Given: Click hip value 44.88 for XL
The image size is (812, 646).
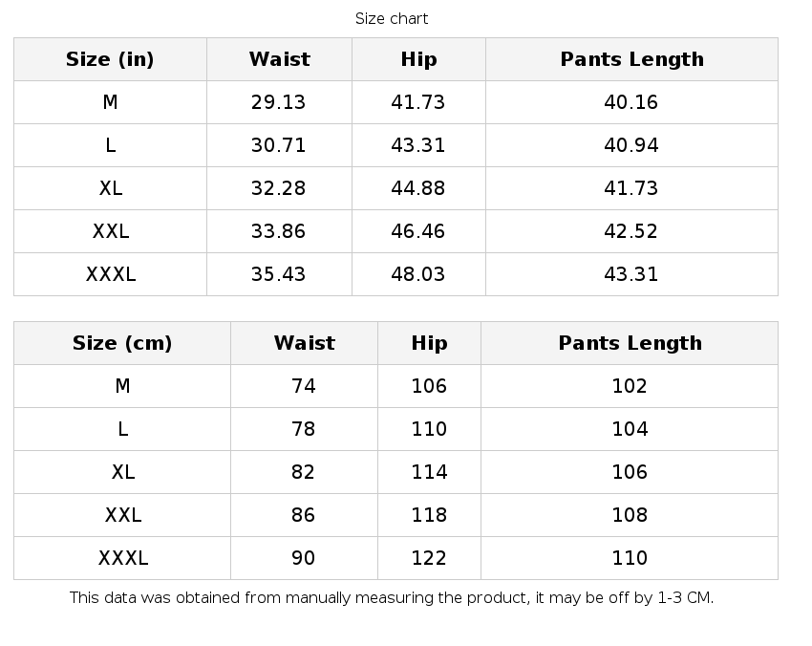Looking at the screenshot, I should [418, 188].
